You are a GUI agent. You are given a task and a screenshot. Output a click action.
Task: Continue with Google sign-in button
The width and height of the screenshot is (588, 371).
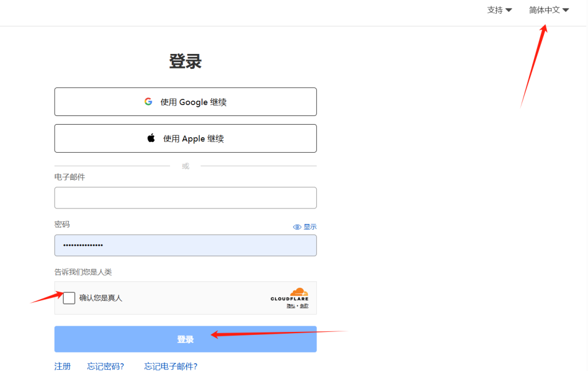185,102
